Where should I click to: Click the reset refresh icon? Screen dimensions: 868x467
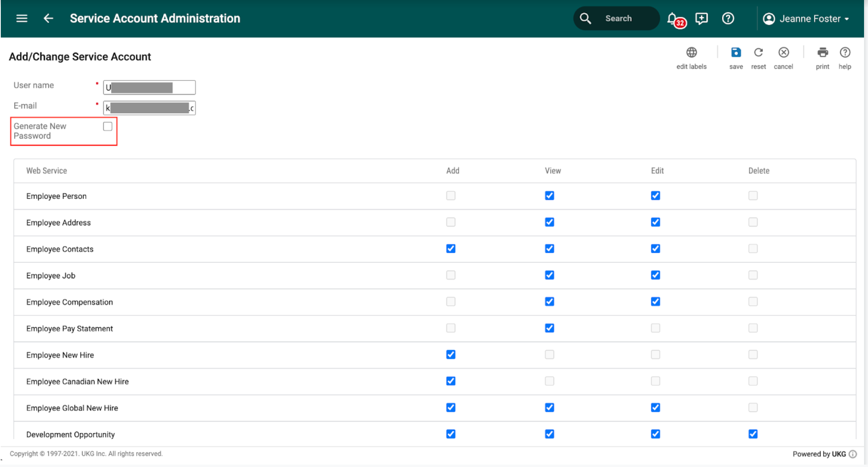[758, 53]
